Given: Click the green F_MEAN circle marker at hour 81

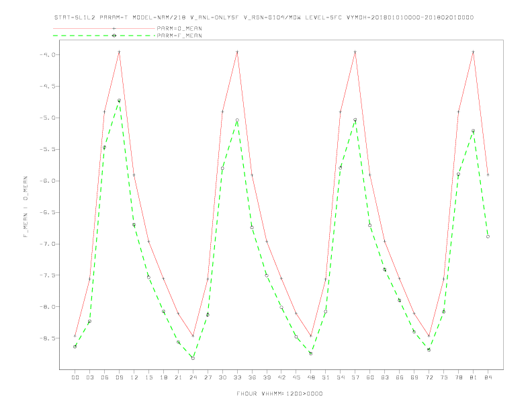Looking at the screenshot, I should click(474, 130).
